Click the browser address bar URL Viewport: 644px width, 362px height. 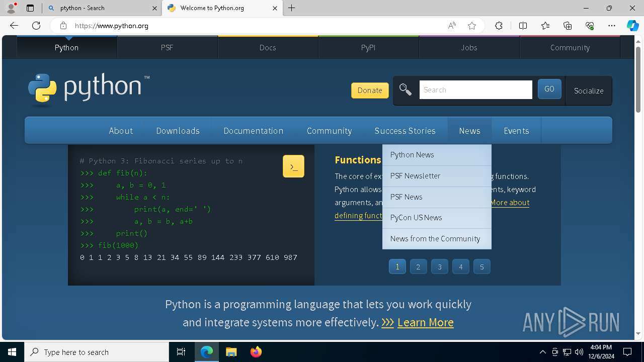112,26
